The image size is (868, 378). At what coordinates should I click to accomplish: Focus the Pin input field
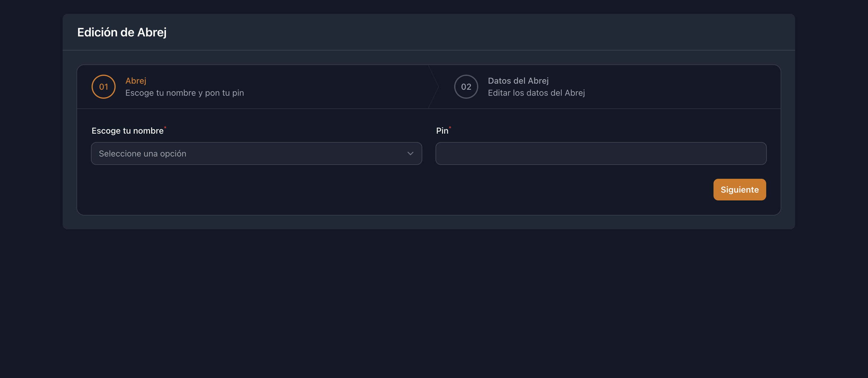tap(601, 153)
